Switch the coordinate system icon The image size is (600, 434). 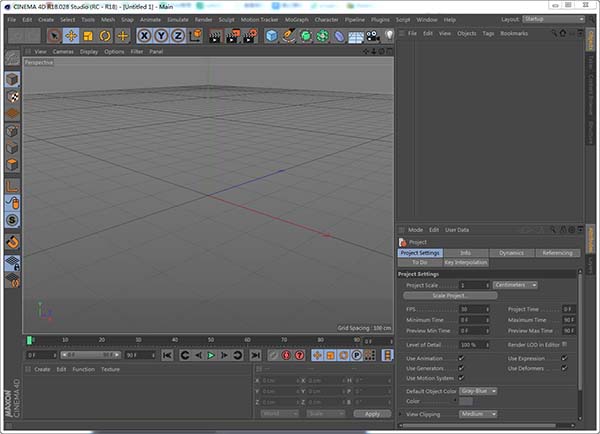195,36
